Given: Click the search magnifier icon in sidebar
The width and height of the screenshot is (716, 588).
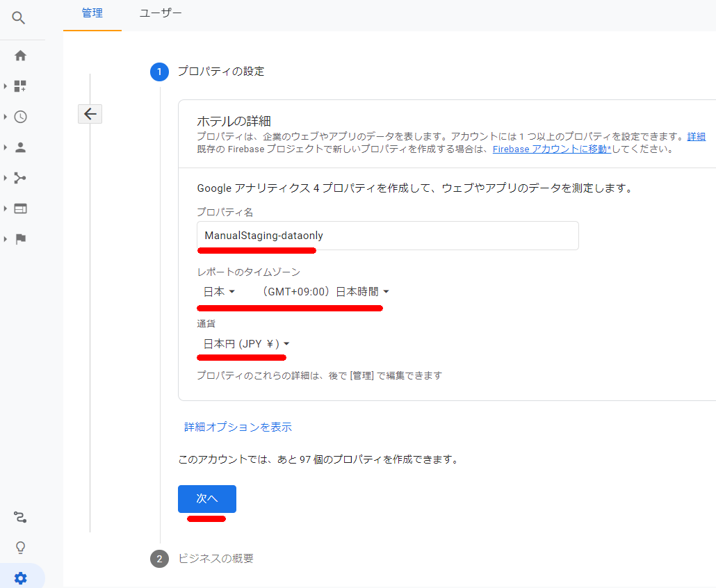Looking at the screenshot, I should [19, 18].
